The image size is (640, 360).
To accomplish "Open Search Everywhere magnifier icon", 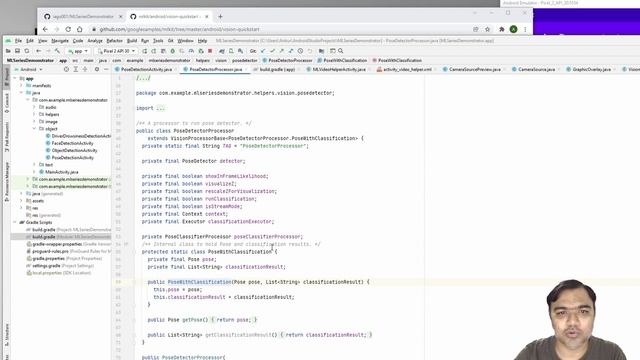I will click(x=341, y=51).
